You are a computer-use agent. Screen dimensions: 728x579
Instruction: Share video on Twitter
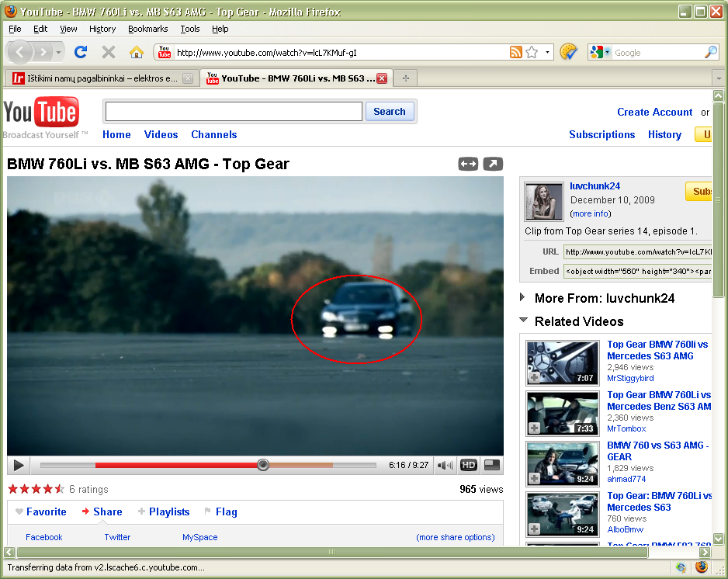(x=117, y=537)
